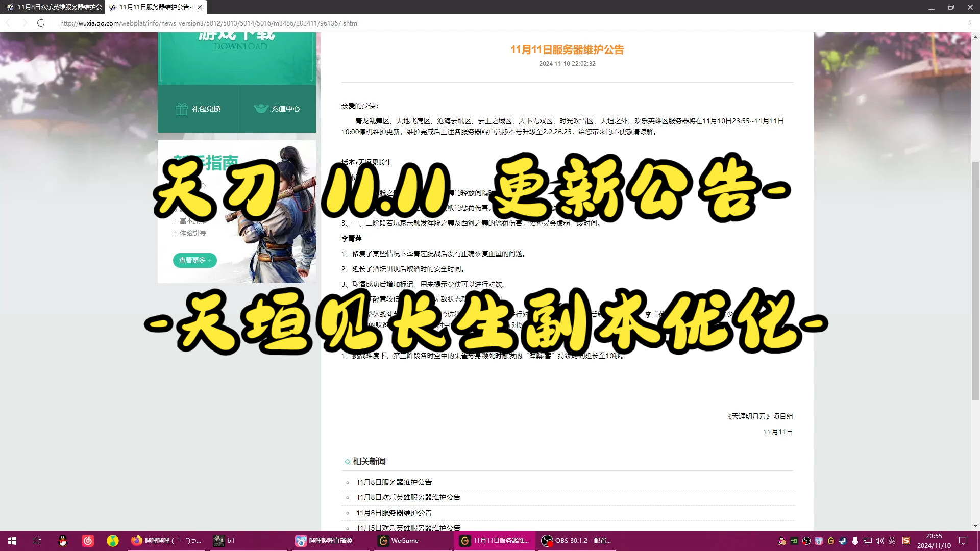Image resolution: width=980 pixels, height=551 pixels.
Task: Open 礼包兑换 gift exchange
Action: point(198,109)
